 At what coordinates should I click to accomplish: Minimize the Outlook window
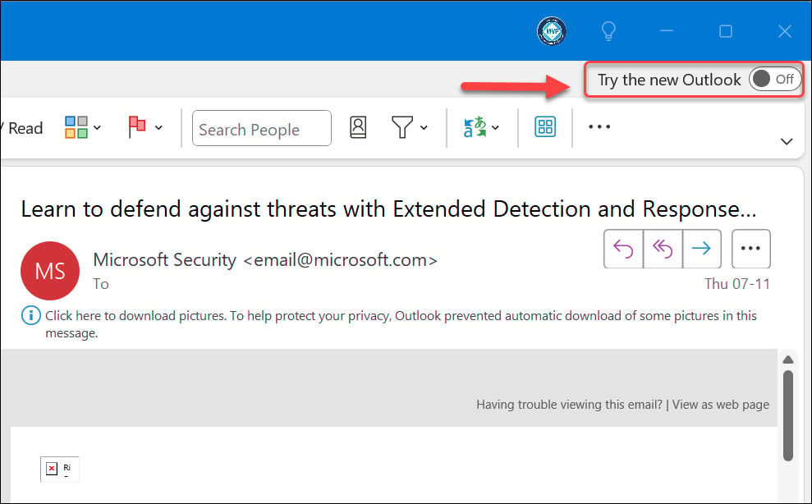click(x=667, y=31)
